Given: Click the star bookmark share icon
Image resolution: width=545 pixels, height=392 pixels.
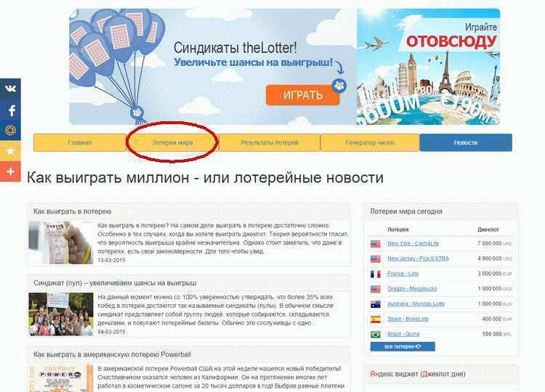Looking at the screenshot, I should [x=10, y=151].
